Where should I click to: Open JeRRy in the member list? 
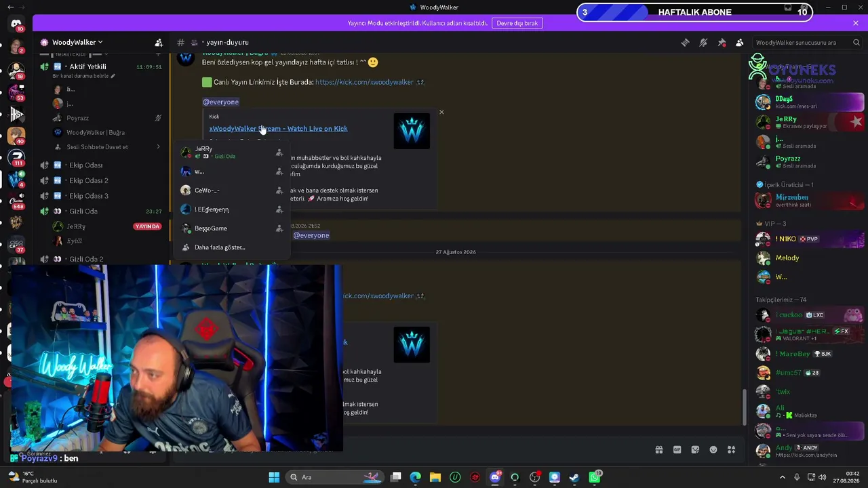pos(810,122)
